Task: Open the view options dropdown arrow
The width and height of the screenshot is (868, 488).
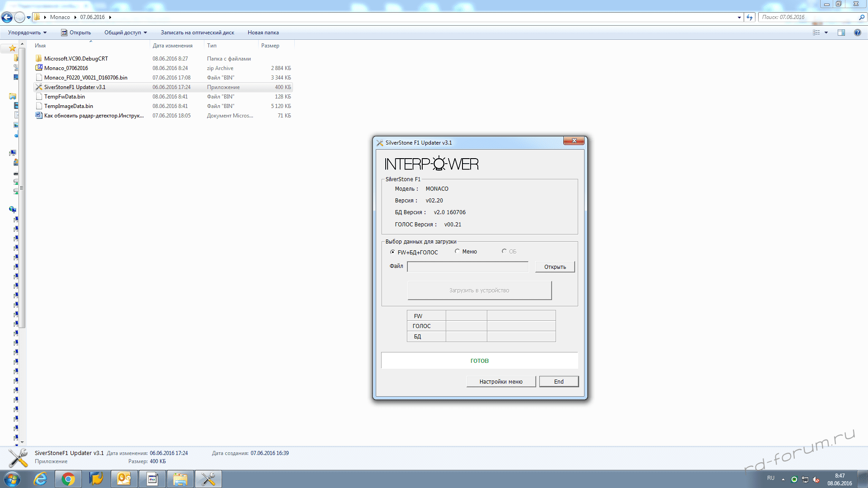Action: [x=826, y=33]
